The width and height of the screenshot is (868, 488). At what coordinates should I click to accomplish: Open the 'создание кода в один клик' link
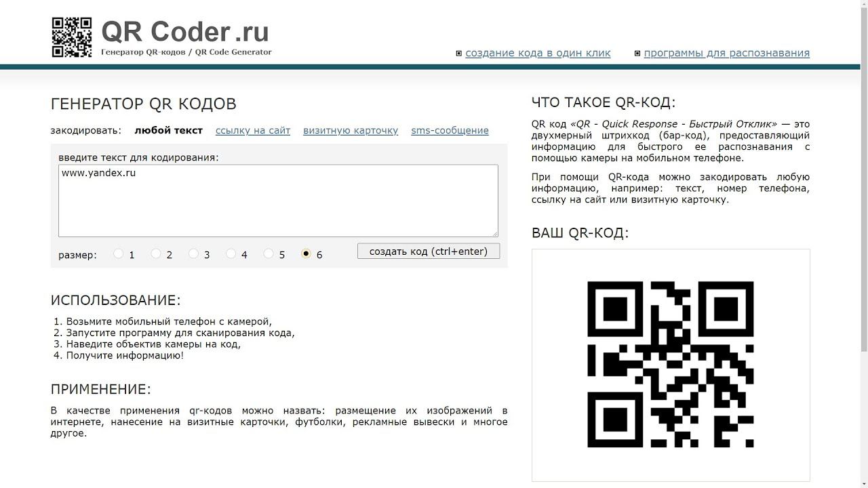click(538, 53)
